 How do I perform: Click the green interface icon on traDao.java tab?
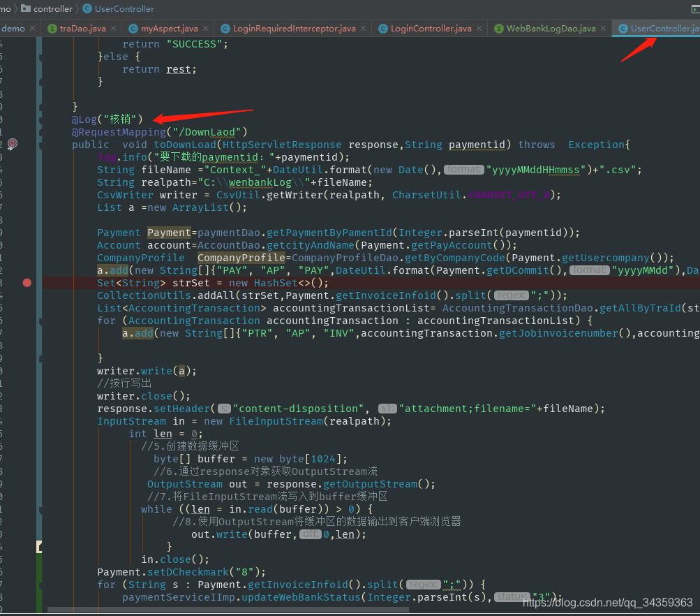(54, 29)
